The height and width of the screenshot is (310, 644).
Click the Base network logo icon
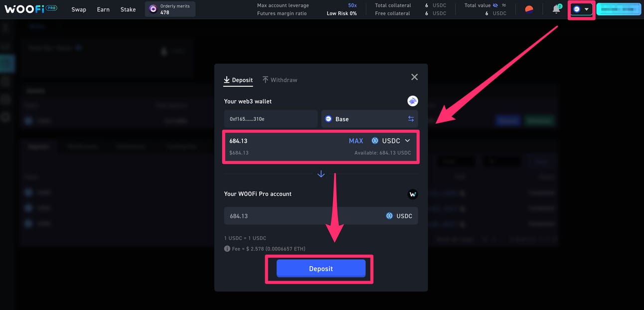[x=328, y=119]
